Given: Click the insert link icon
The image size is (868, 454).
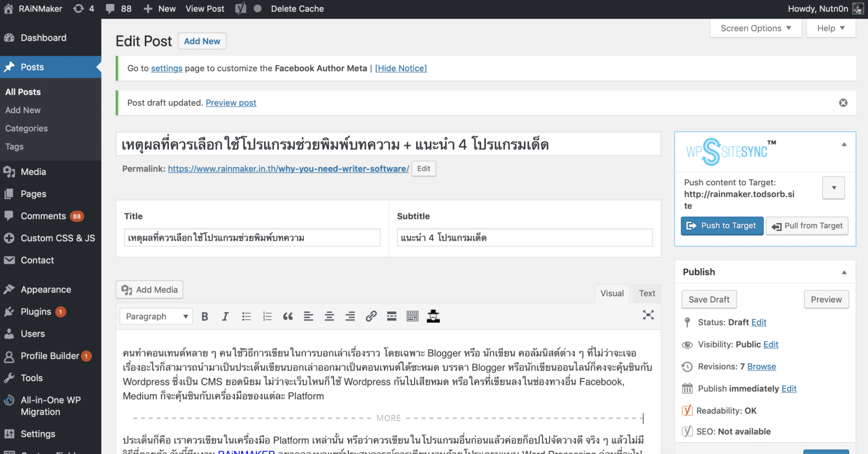Looking at the screenshot, I should [x=371, y=317].
